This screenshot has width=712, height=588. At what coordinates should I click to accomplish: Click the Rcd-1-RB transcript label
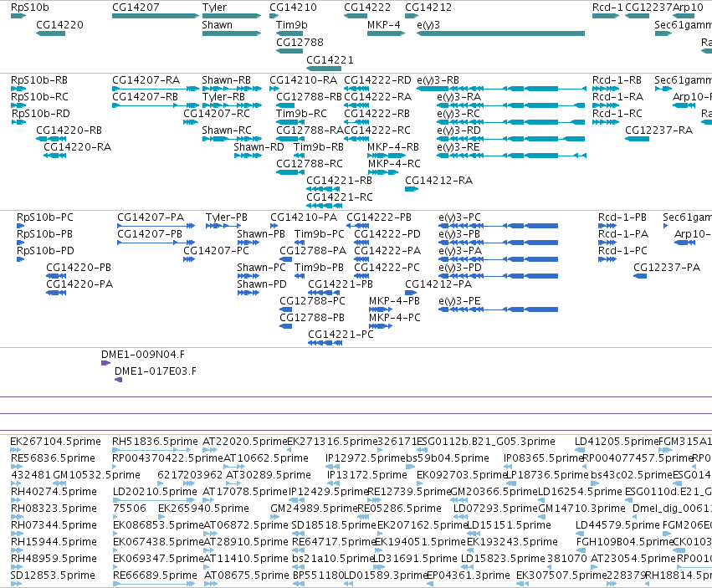click(x=617, y=80)
